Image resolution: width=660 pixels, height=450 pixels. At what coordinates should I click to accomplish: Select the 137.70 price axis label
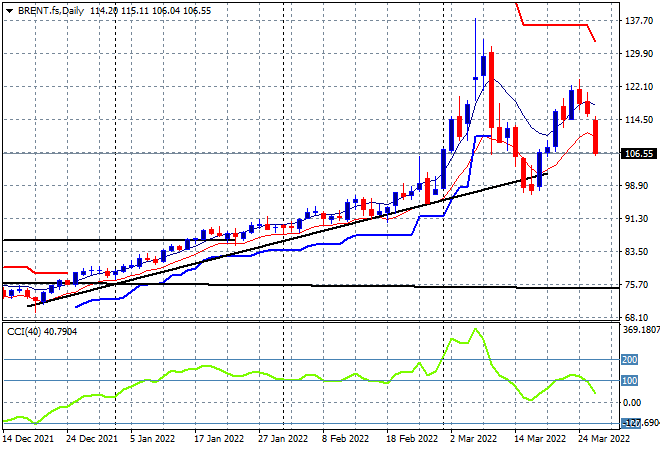click(639, 21)
